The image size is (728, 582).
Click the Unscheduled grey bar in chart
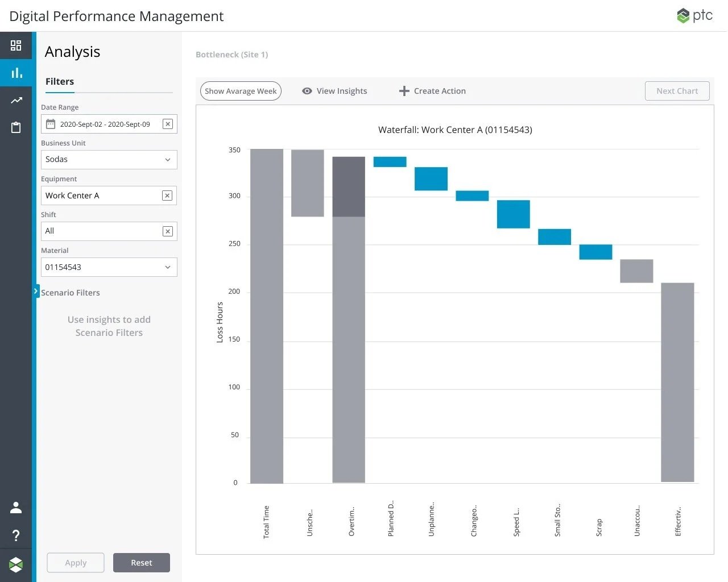click(308, 183)
